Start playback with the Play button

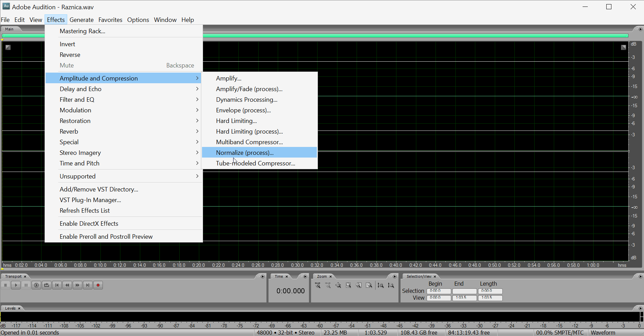(x=16, y=285)
